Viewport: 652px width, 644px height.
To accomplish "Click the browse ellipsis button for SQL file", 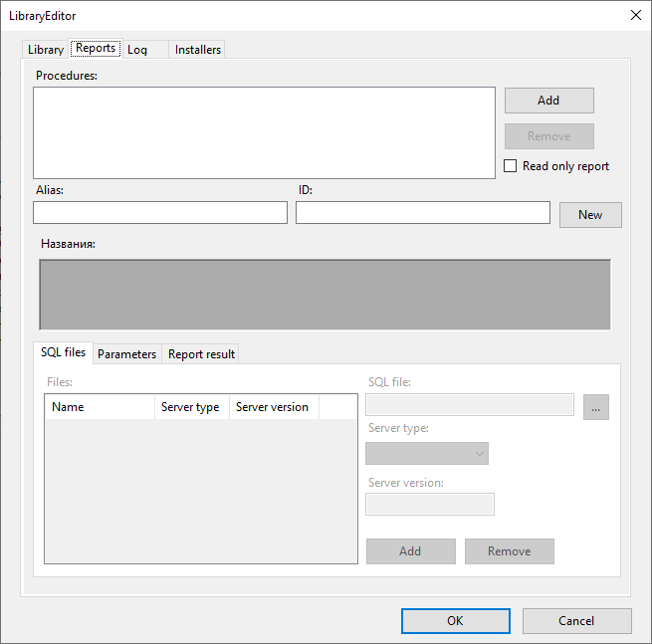I will click(596, 407).
